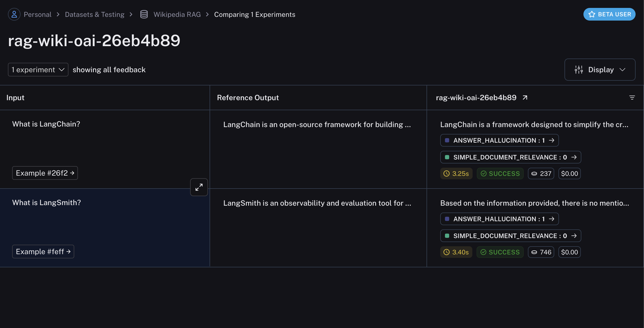
Task: Go to Datasets & Testing breadcrumb
Action: point(95,14)
